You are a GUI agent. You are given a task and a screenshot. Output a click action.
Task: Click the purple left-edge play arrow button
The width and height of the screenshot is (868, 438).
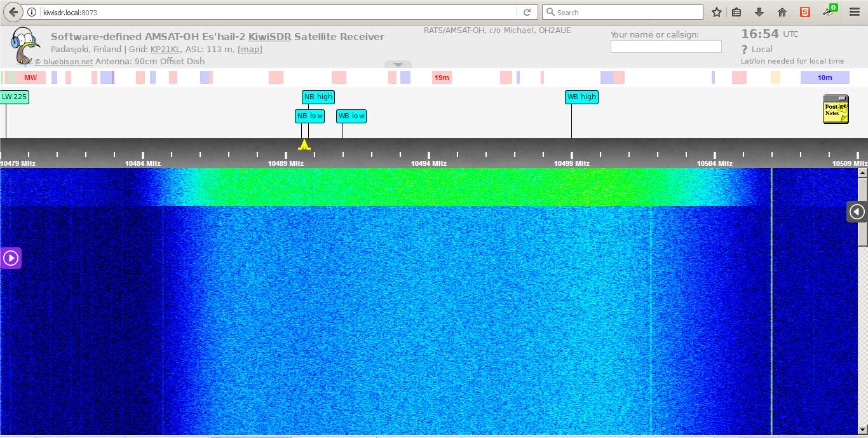pyautogui.click(x=11, y=258)
